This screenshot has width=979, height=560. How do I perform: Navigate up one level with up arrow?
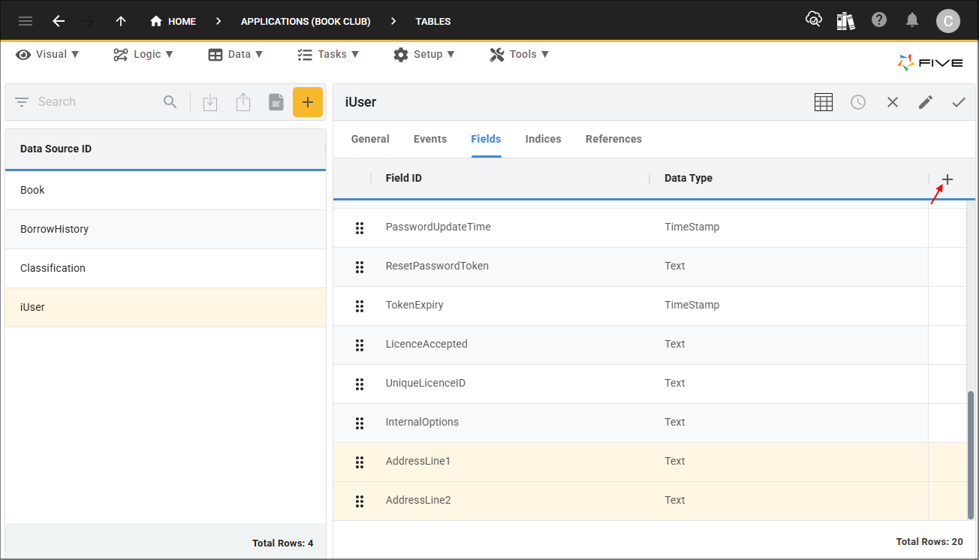[121, 21]
